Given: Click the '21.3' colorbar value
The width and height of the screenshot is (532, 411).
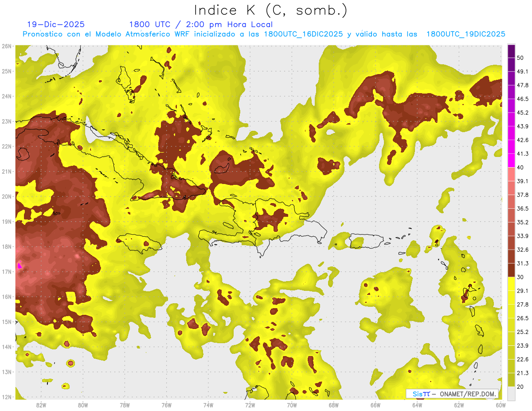Looking at the screenshot, I should [x=523, y=373].
